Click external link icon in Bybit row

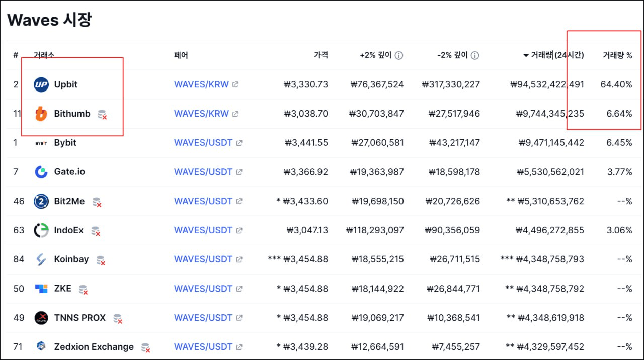point(239,143)
